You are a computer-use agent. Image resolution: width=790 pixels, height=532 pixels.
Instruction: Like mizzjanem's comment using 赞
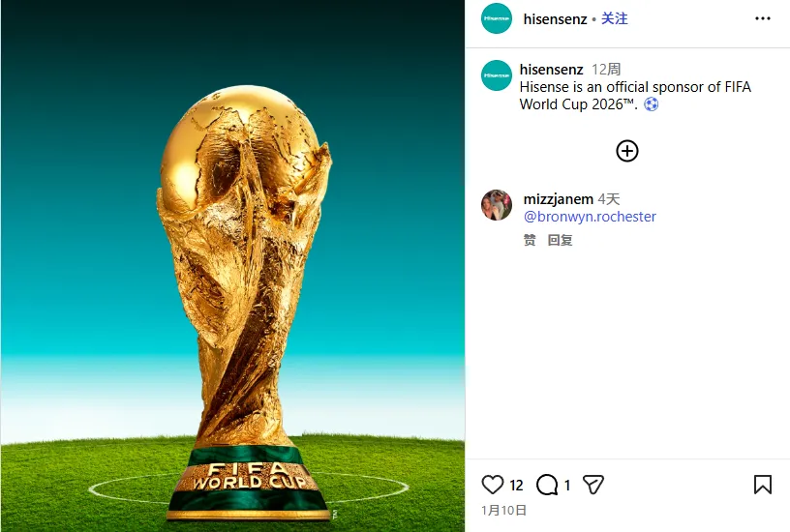click(530, 240)
